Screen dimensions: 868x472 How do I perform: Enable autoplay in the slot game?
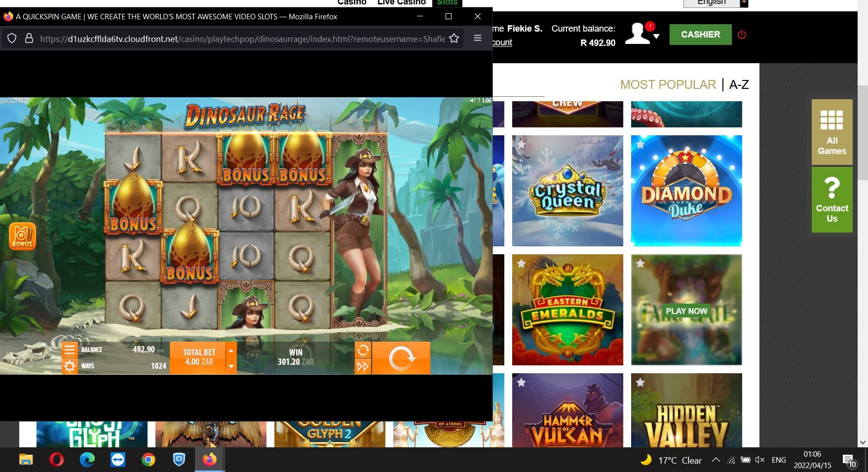(363, 350)
